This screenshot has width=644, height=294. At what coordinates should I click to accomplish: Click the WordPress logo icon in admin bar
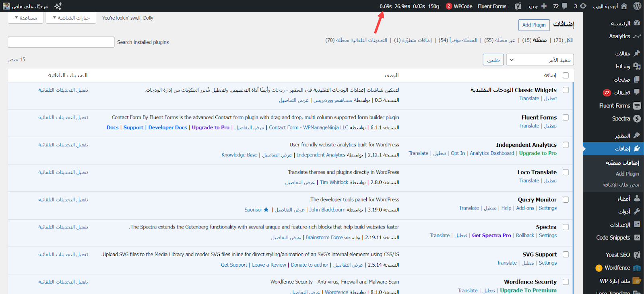637,6
